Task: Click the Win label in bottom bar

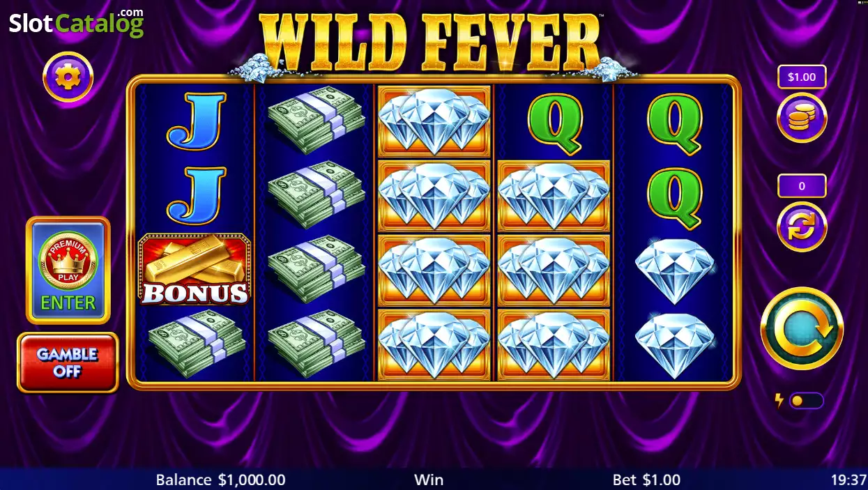Action: (x=429, y=480)
